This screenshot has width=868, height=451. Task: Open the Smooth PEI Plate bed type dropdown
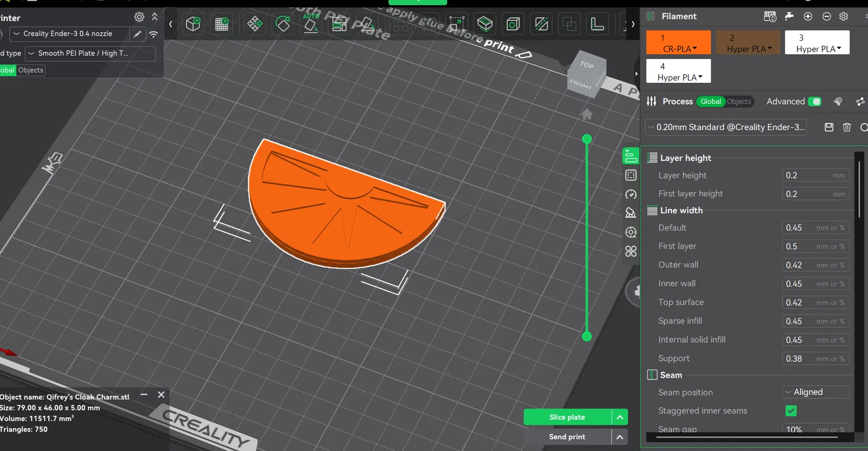91,53
